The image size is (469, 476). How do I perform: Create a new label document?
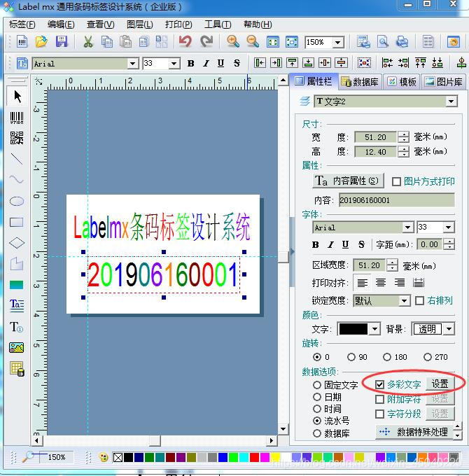pos(22,41)
